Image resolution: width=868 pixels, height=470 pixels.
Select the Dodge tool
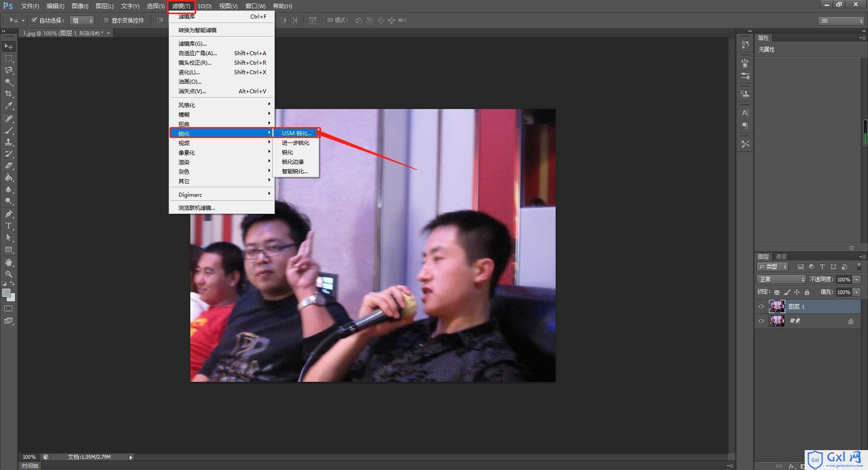click(9, 201)
